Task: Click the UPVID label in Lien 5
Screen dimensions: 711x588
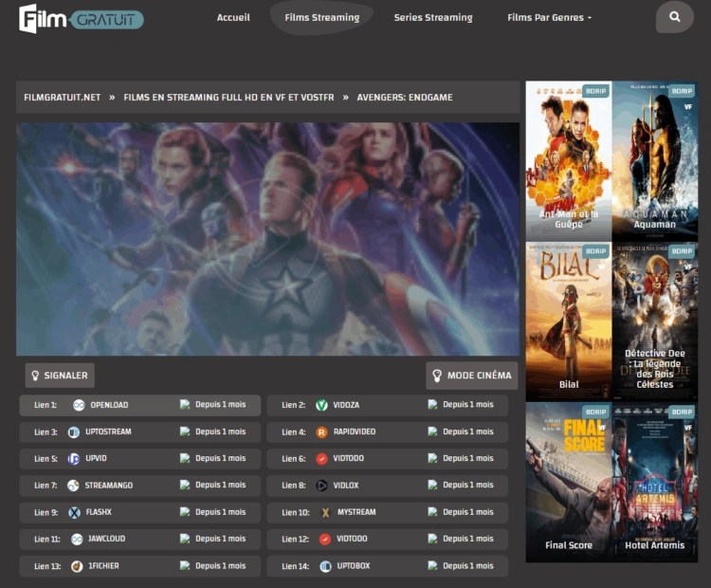Action: pos(96,458)
